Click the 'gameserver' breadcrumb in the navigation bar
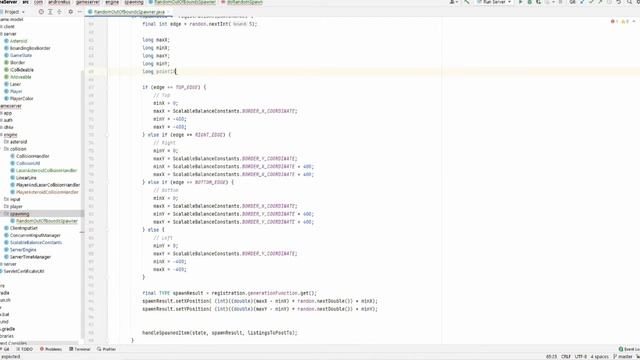The image size is (640, 360). [88, 2]
